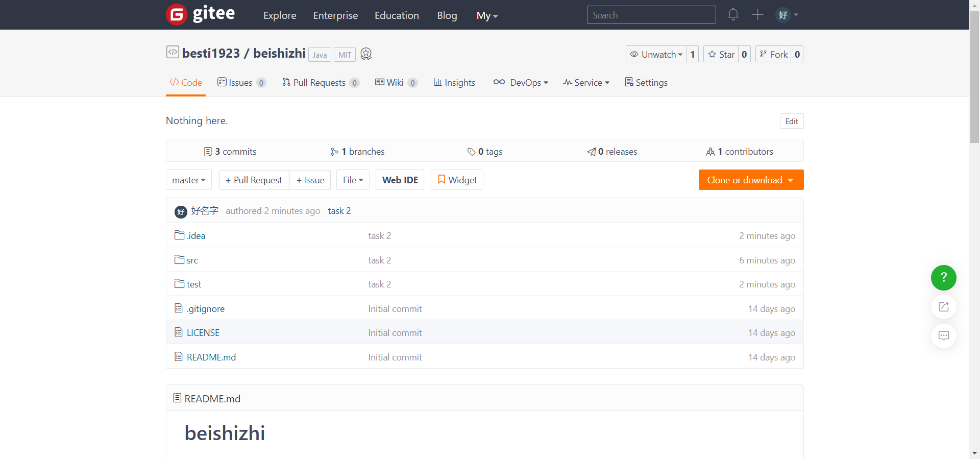980x459 pixels.
Task: Click the plus create-new icon in header
Action: click(x=757, y=14)
